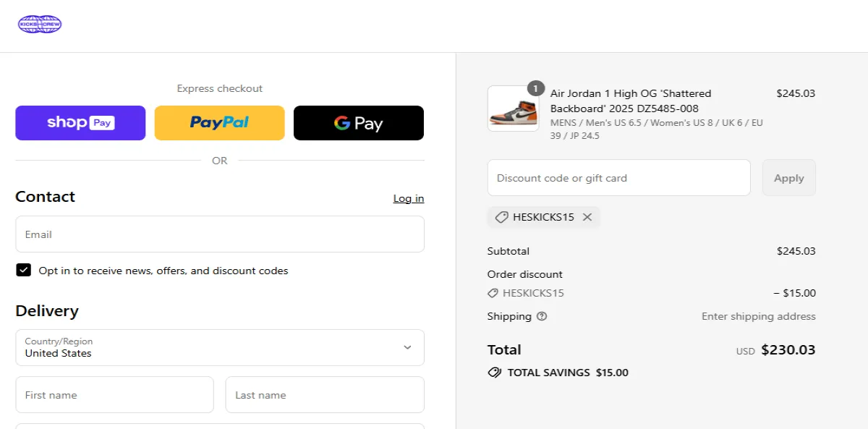
Task: Select the Shop Pay express checkout option
Action: [x=80, y=123]
